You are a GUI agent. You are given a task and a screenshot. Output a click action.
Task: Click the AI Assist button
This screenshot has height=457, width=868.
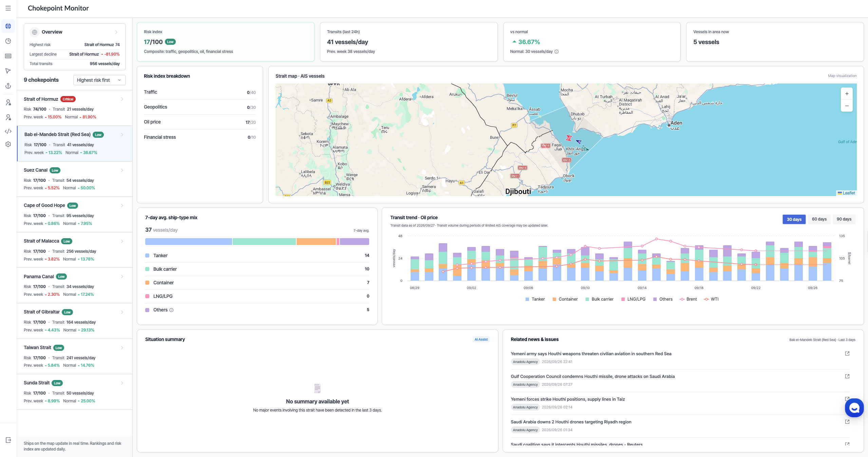click(481, 339)
